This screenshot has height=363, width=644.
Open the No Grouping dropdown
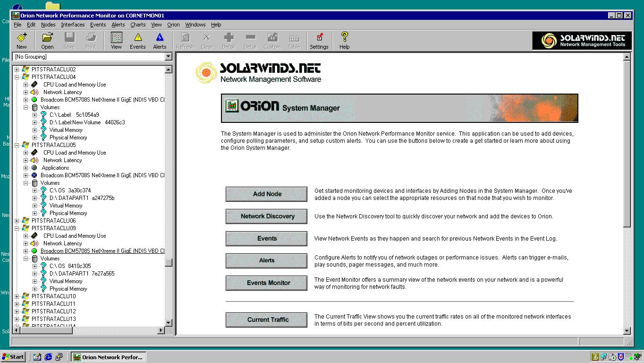(x=169, y=57)
